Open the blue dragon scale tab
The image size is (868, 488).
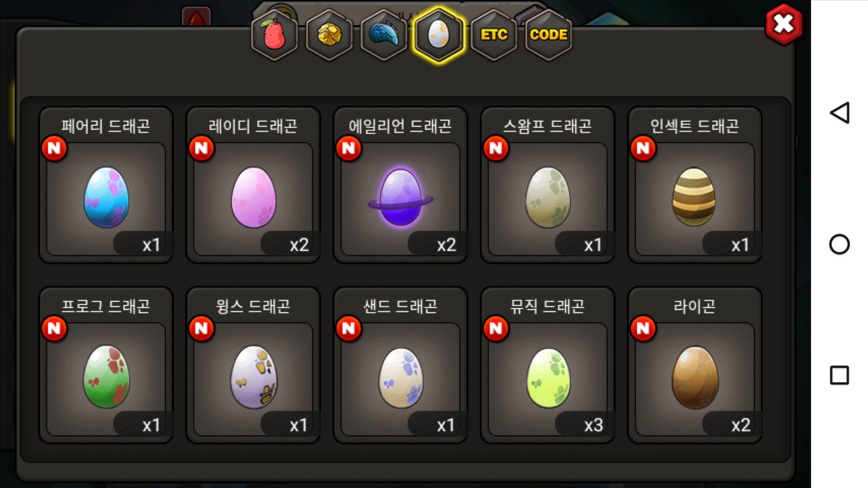pyautogui.click(x=384, y=35)
